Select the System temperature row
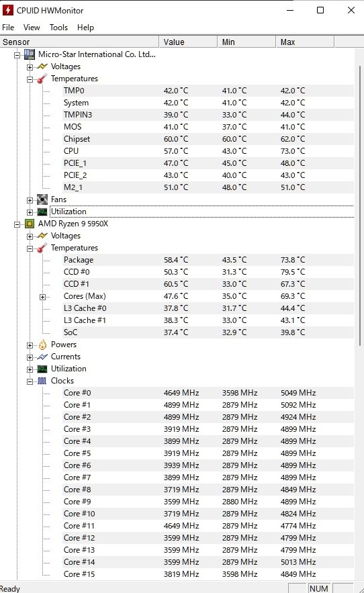 pos(208,103)
